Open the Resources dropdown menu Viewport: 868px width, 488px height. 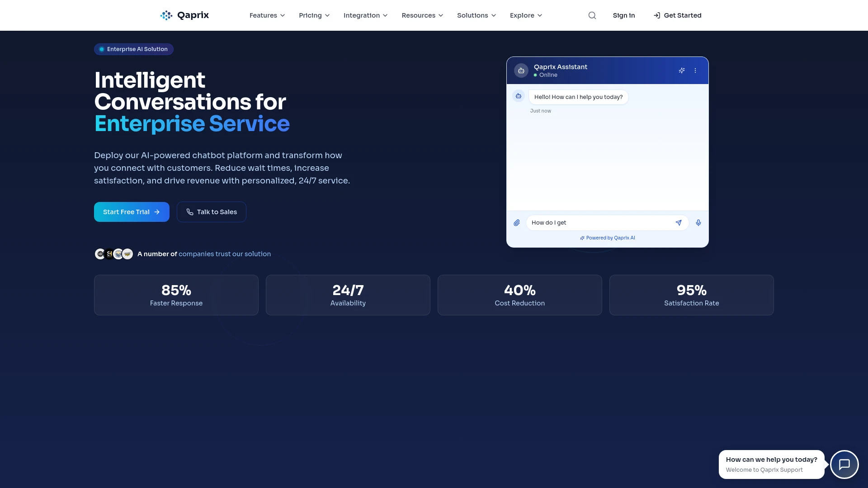(422, 15)
